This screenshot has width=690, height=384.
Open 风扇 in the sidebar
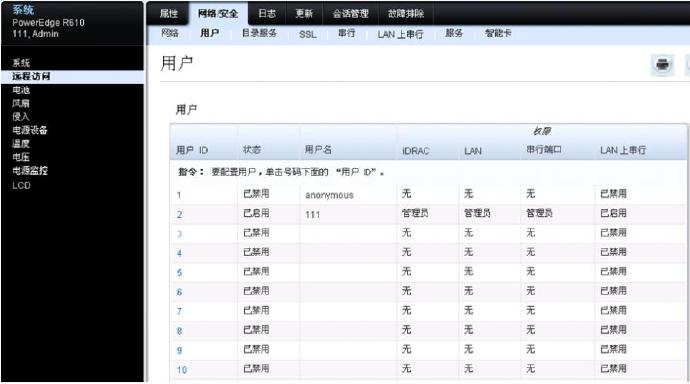pos(21,103)
